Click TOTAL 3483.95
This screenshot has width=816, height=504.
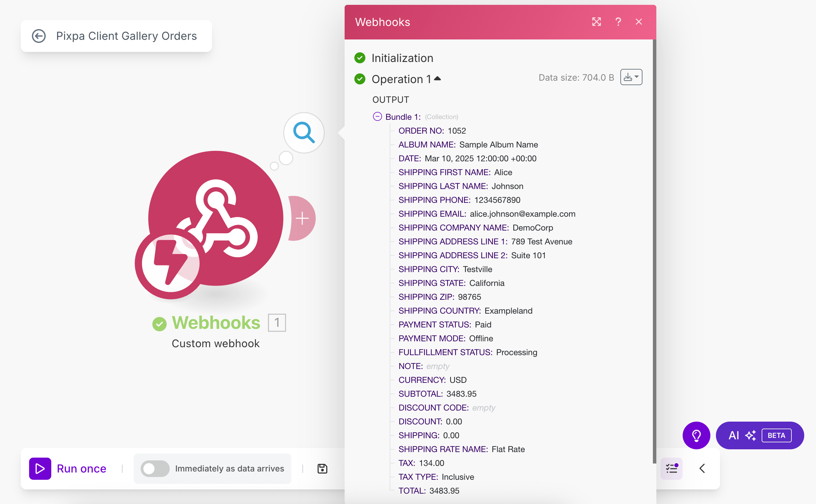(429, 491)
